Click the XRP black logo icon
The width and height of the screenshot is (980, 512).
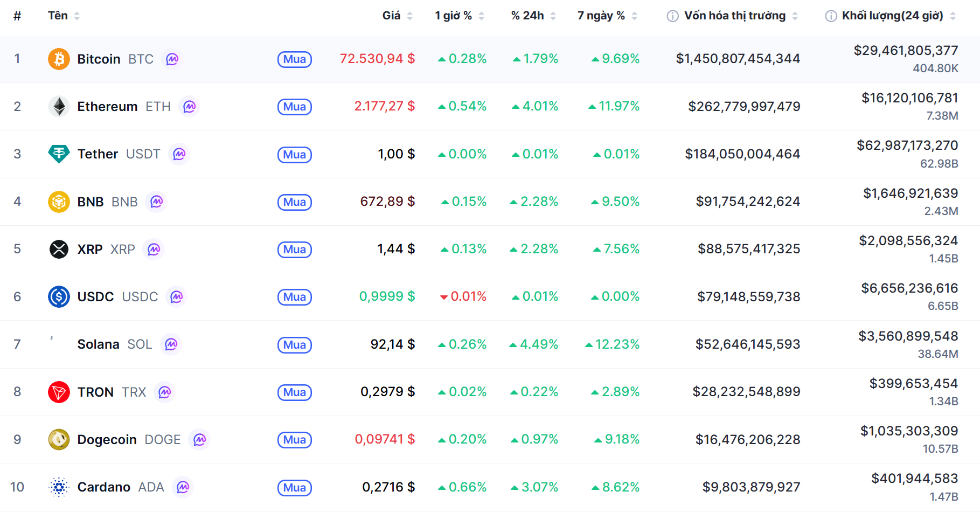(x=59, y=249)
